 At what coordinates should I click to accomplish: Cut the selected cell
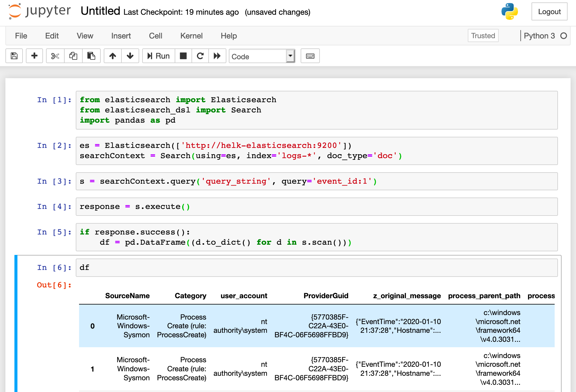click(55, 56)
